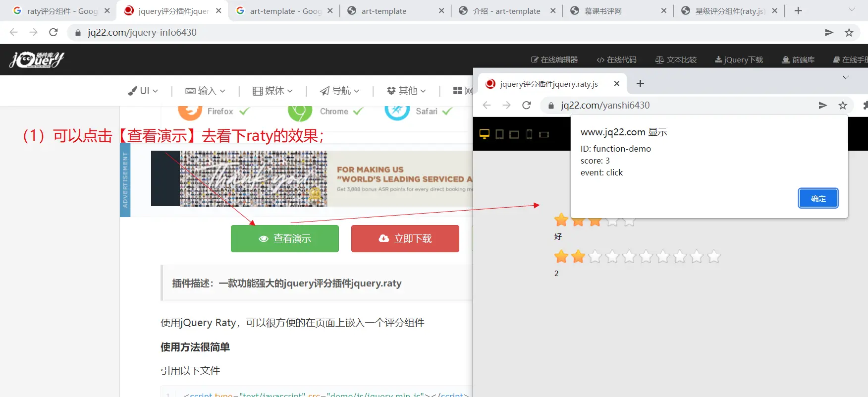Open a new tab in the demo window
The image size is (868, 397).
(x=640, y=84)
